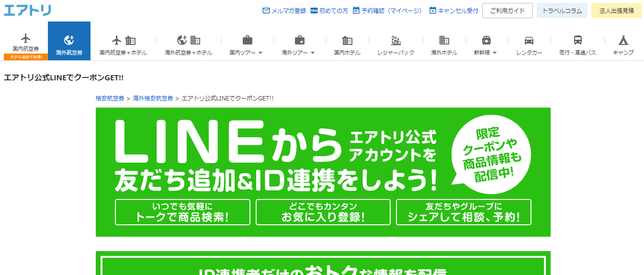Open 国内ホテル building icon

pos(347,41)
